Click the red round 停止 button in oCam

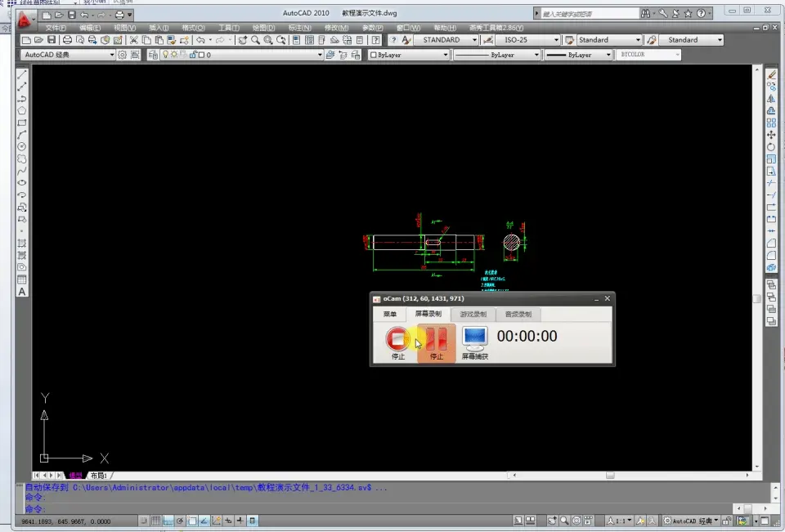(397, 338)
